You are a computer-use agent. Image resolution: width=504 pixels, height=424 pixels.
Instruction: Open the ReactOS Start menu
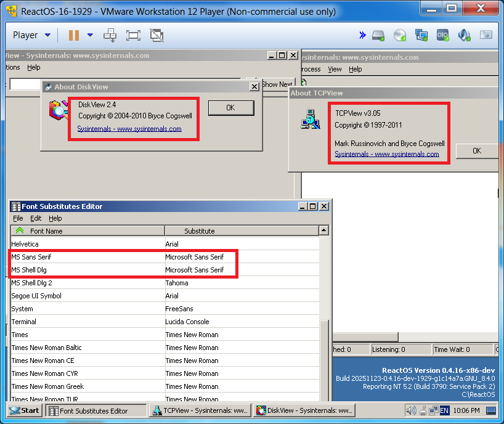[x=25, y=410]
